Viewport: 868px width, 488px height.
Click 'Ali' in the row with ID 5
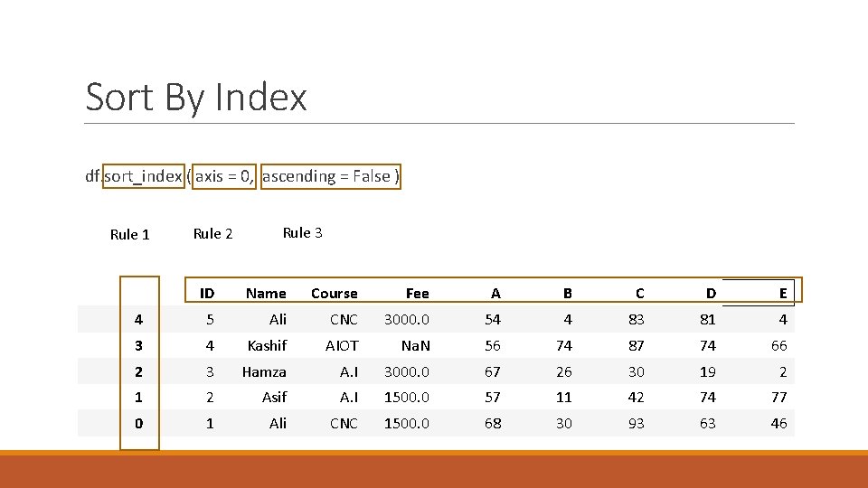pos(278,319)
